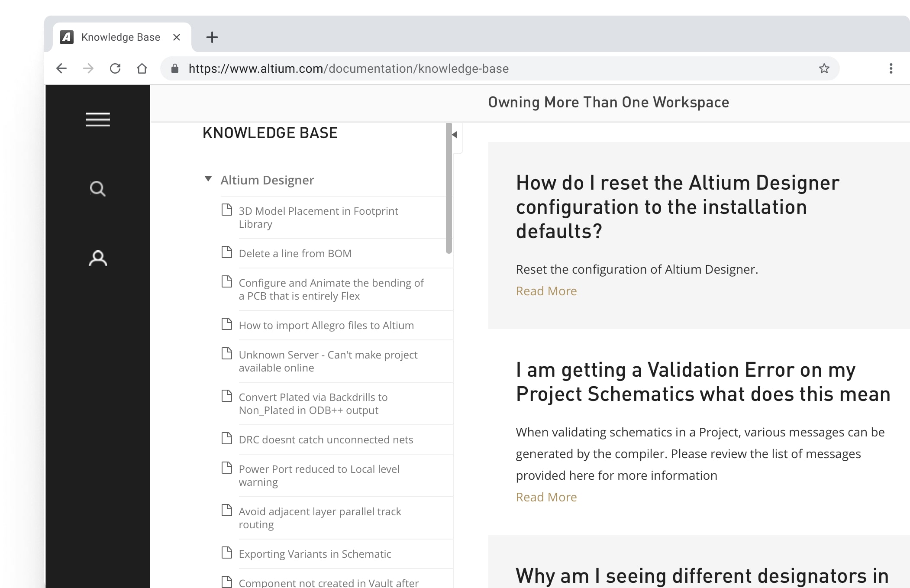Screen dimensions: 910x588
Task: Open the browser three-dot menu
Action: (891, 68)
